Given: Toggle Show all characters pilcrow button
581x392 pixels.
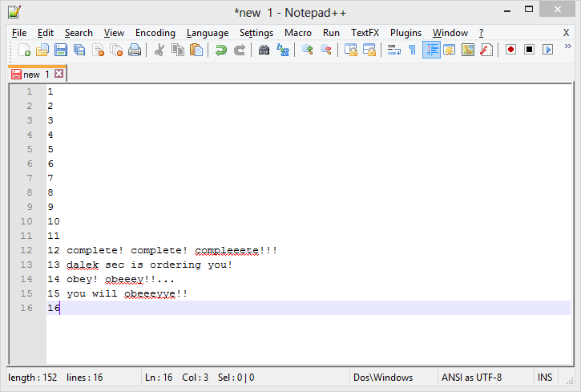Looking at the screenshot, I should 412,50.
